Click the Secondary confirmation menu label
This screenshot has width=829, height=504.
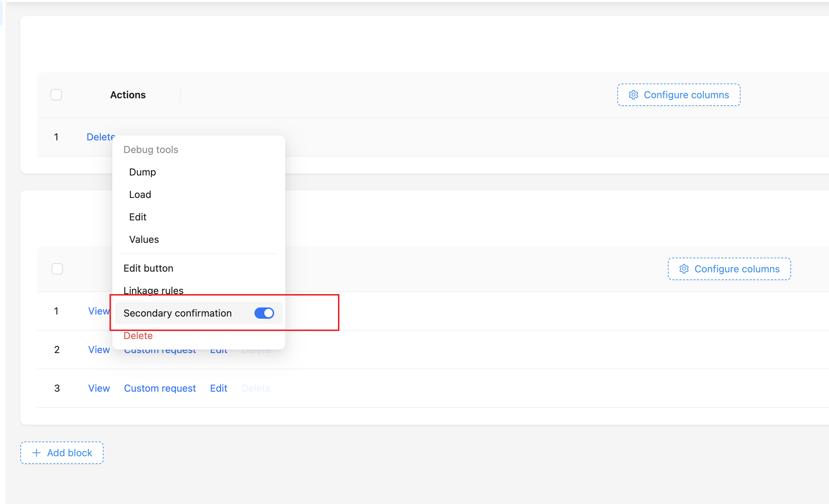[178, 313]
